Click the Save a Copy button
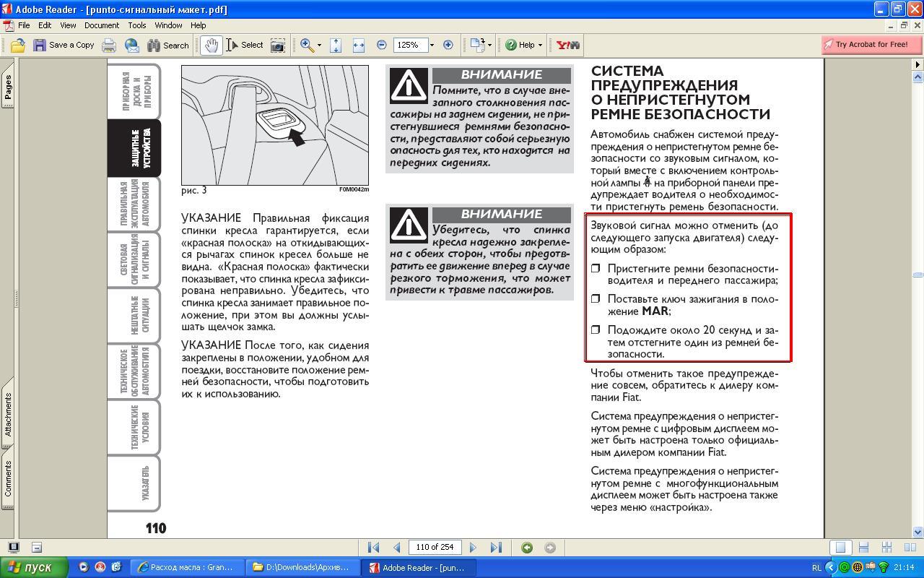This screenshot has height=578, width=924. click(x=64, y=45)
